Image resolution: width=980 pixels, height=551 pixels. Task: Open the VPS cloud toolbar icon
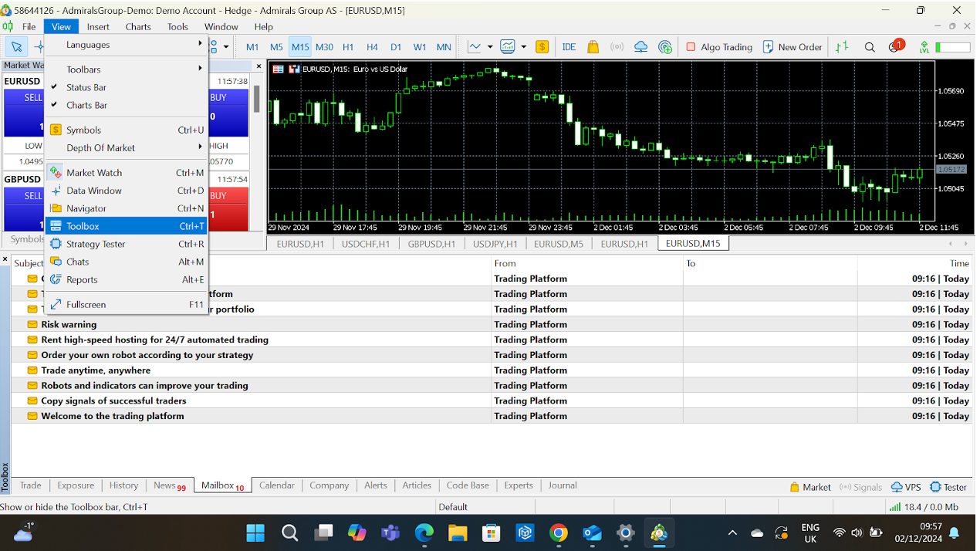pos(640,47)
